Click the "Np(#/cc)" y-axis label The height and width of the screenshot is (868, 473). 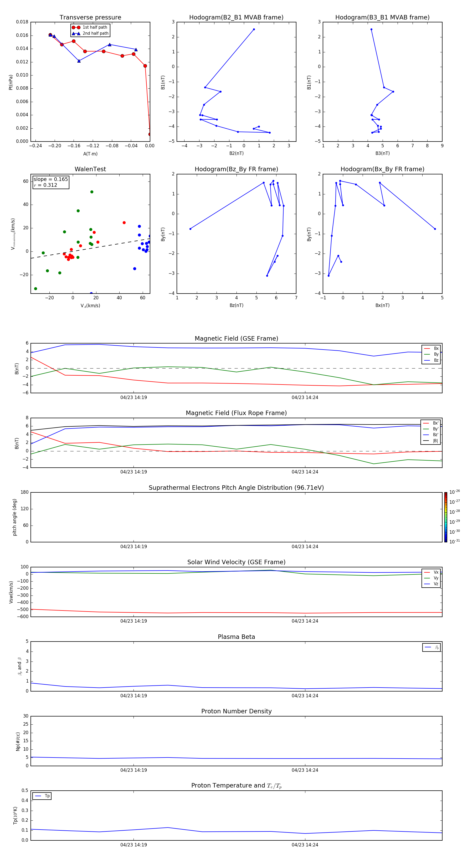[x=18, y=741]
